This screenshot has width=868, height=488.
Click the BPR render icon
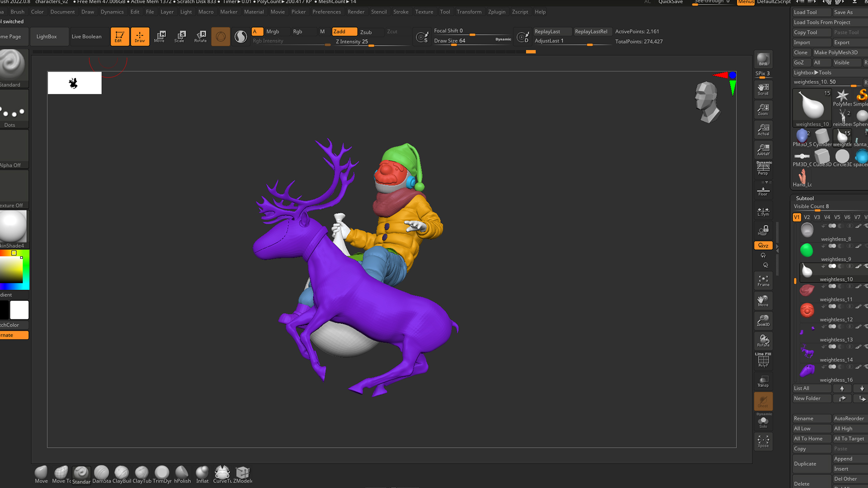[763, 59]
